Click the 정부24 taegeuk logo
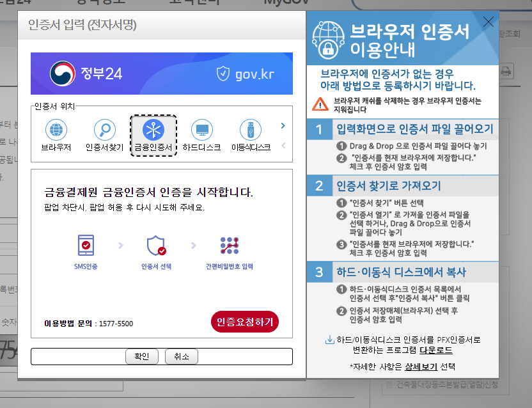Image resolution: width=532 pixels, height=408 pixels. coord(63,74)
